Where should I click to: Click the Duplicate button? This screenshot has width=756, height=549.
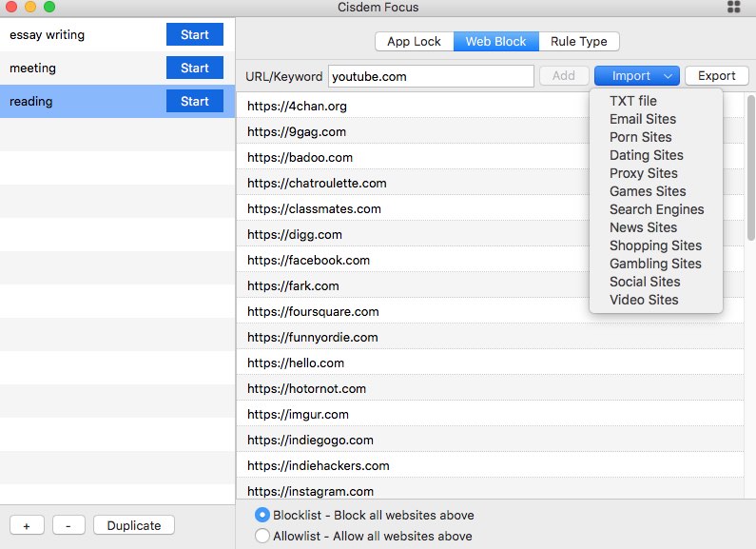[x=134, y=525]
